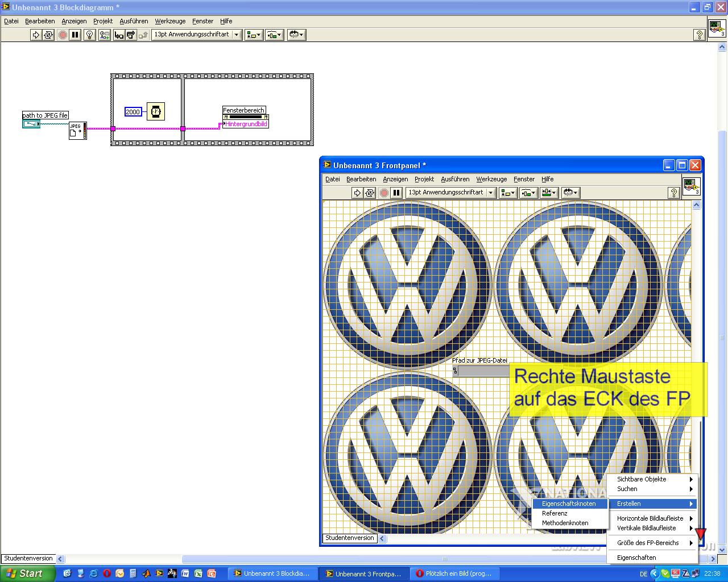Open Reorder dropdown in Blockdiagramm toolbar
The height and width of the screenshot is (582, 728).
click(x=296, y=35)
